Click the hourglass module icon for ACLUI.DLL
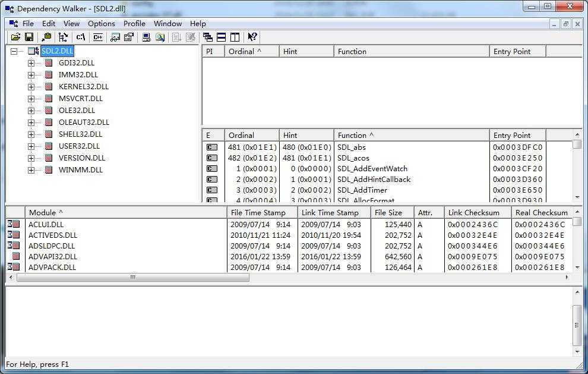The image size is (588, 374). (14, 224)
